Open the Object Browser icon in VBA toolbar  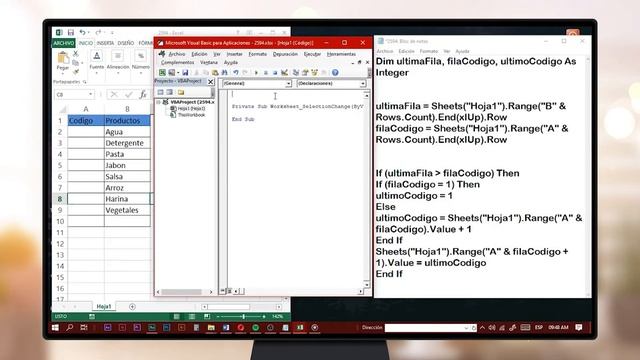(314, 73)
